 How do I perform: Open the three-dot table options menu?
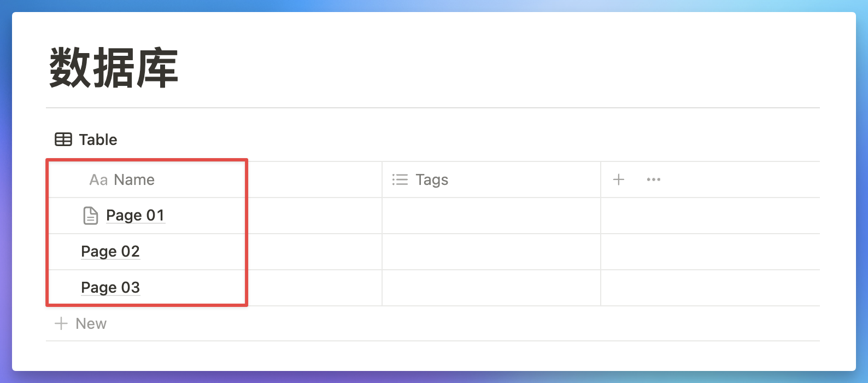(654, 179)
